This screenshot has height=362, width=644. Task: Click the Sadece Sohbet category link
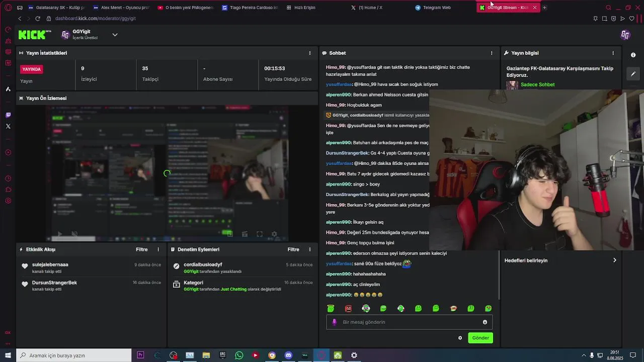click(x=537, y=84)
